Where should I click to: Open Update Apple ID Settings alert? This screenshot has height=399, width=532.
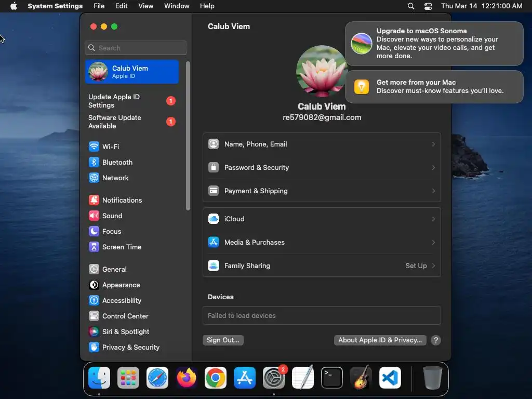132,101
